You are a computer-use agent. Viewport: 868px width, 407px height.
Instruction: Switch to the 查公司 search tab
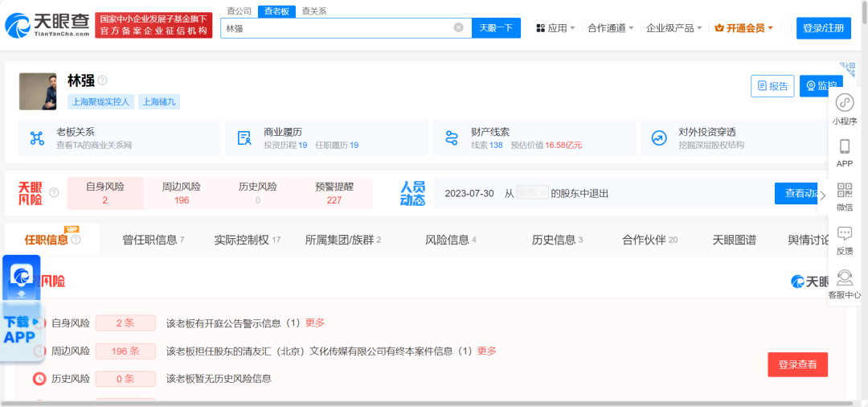[239, 11]
